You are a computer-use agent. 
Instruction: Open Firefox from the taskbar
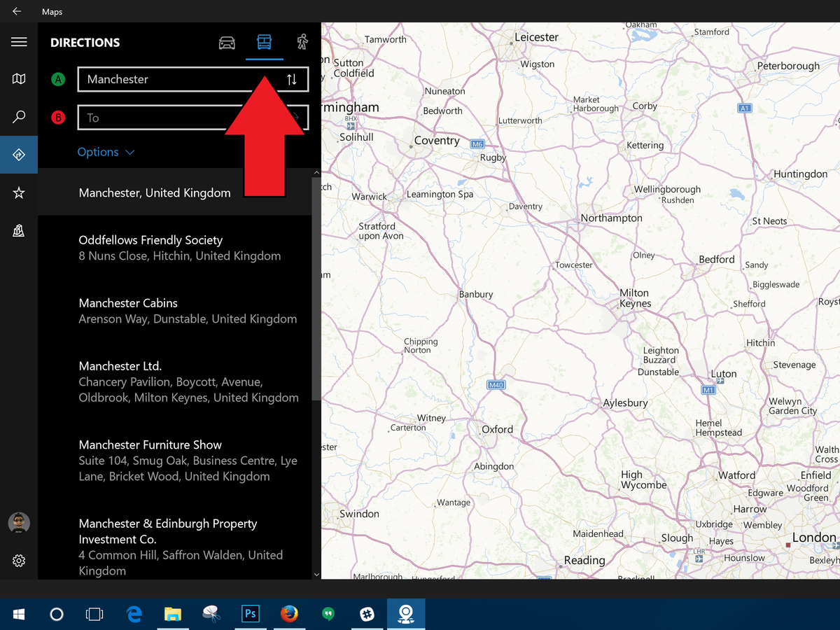coord(289,614)
